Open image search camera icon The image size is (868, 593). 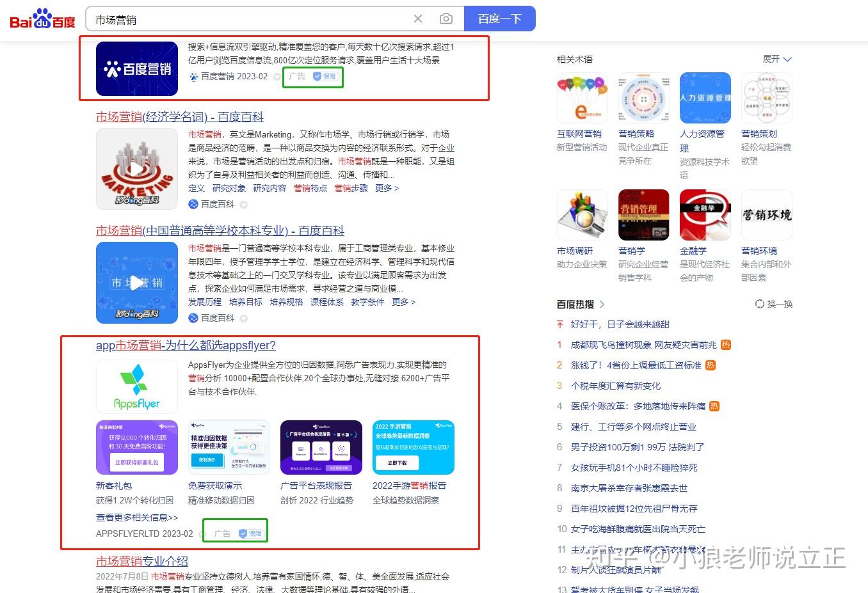[446, 19]
